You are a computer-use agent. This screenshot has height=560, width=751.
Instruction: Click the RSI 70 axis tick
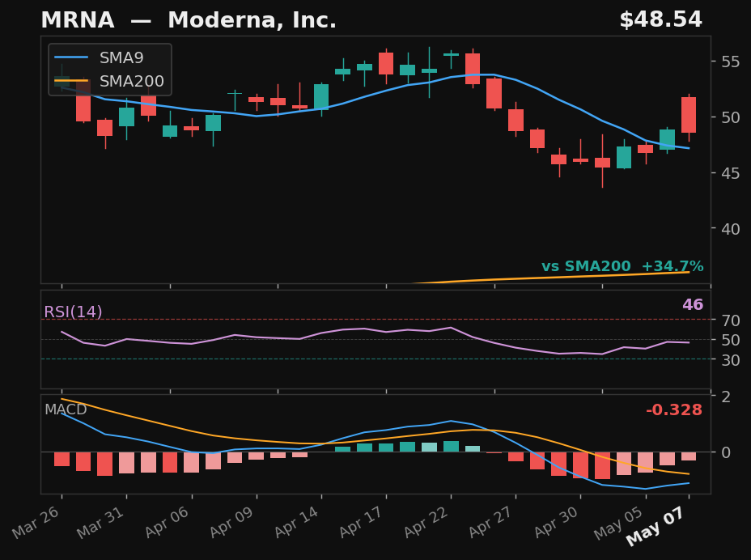[730, 320]
